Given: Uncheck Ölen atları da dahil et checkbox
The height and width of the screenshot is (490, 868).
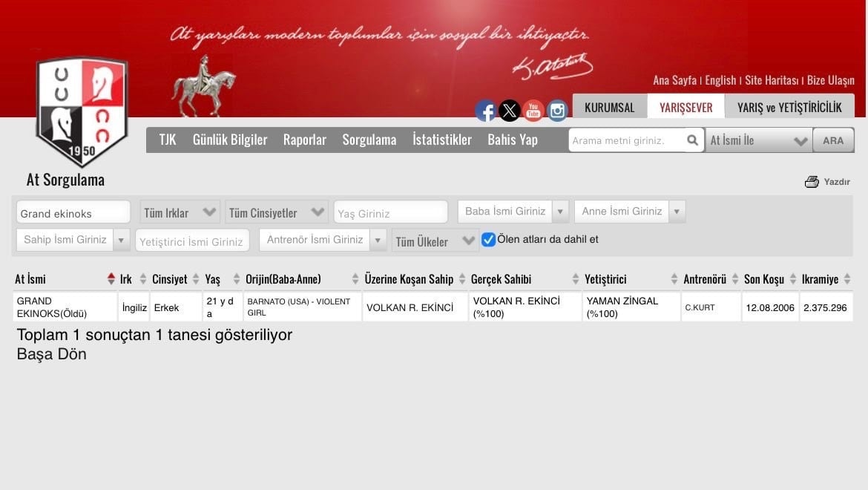Looking at the screenshot, I should pyautogui.click(x=488, y=239).
